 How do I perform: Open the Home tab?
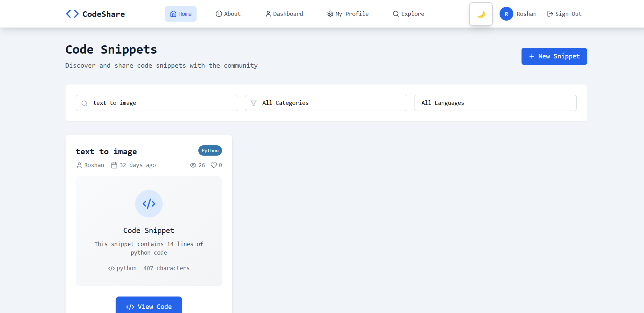(180, 14)
